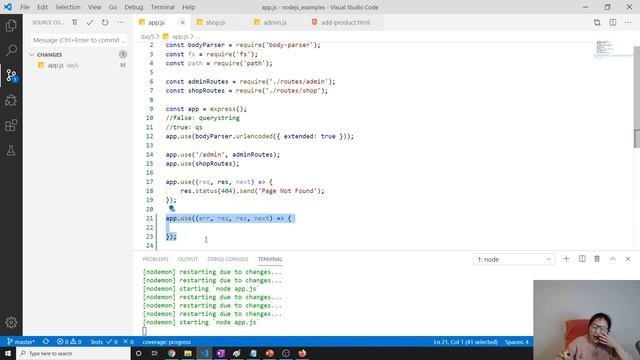Open the File menu

[x=24, y=7]
